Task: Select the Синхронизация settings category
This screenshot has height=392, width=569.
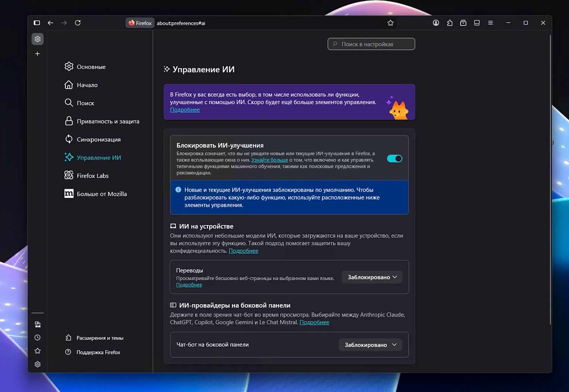Action: (99, 139)
